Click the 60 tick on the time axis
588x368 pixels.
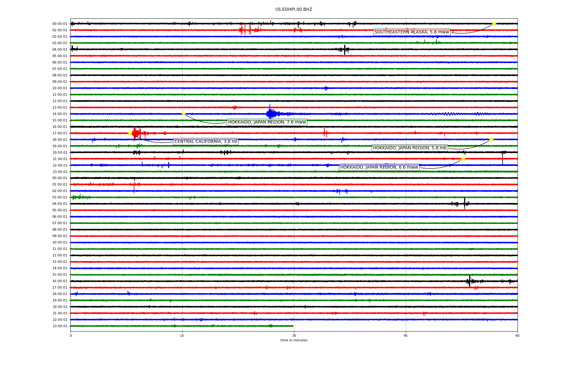517,335
